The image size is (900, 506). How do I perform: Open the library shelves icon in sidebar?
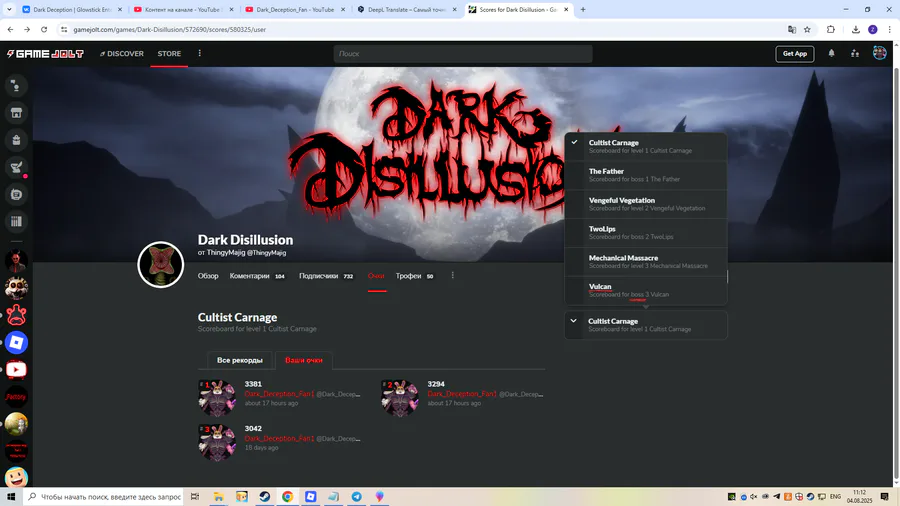coord(16,221)
